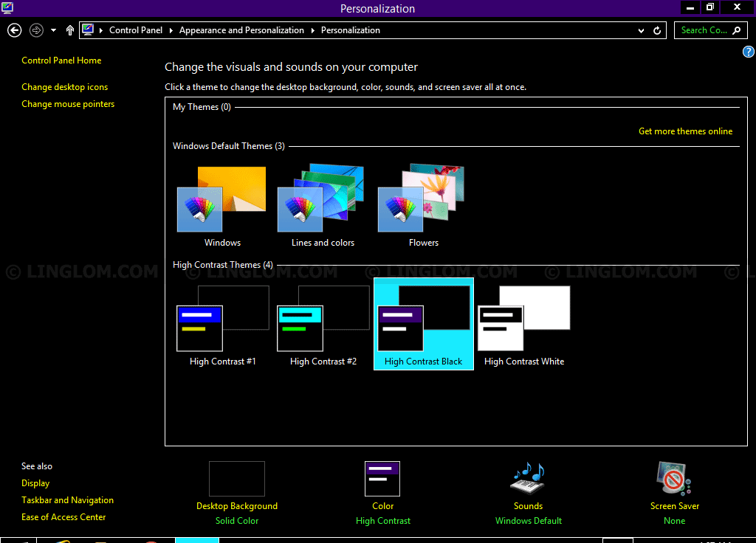The width and height of the screenshot is (756, 543).
Task: Open Desktop Background settings icon
Action: 237,478
